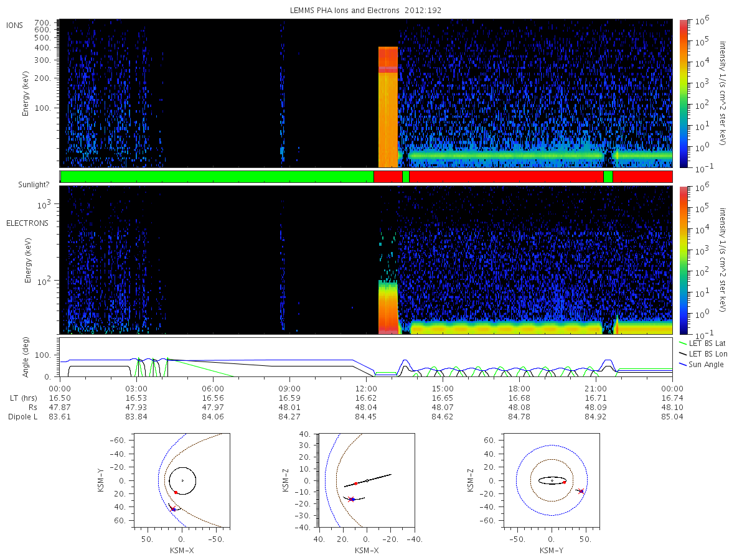Screen dimensions: 747x560
Task: Click the first green segment of the Sunlight bar
Action: (x=217, y=177)
